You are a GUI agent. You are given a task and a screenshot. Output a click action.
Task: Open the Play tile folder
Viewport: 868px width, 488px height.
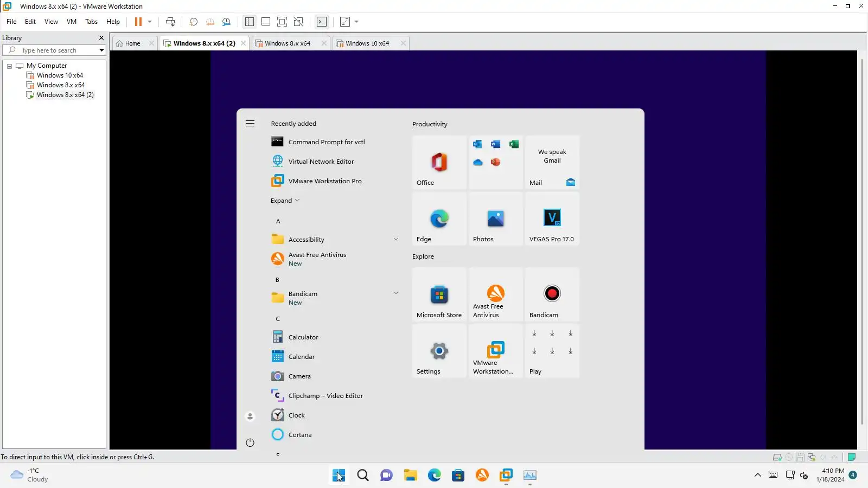pyautogui.click(x=552, y=351)
